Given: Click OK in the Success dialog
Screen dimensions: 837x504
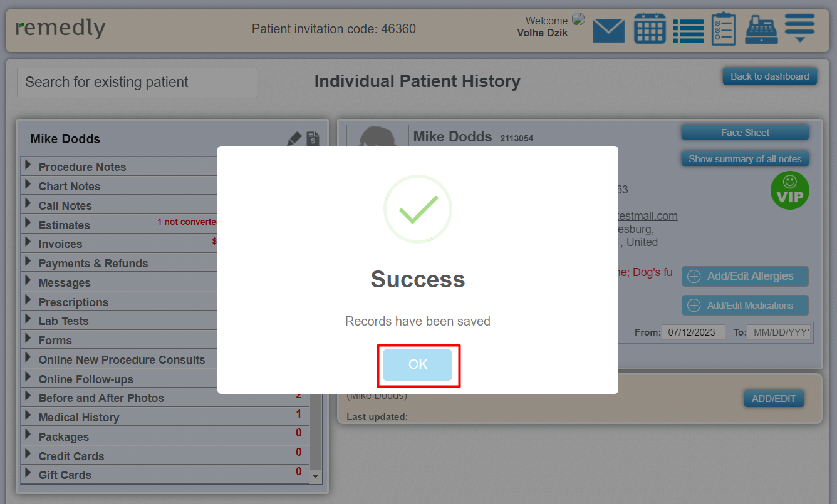Looking at the screenshot, I should 418,365.
